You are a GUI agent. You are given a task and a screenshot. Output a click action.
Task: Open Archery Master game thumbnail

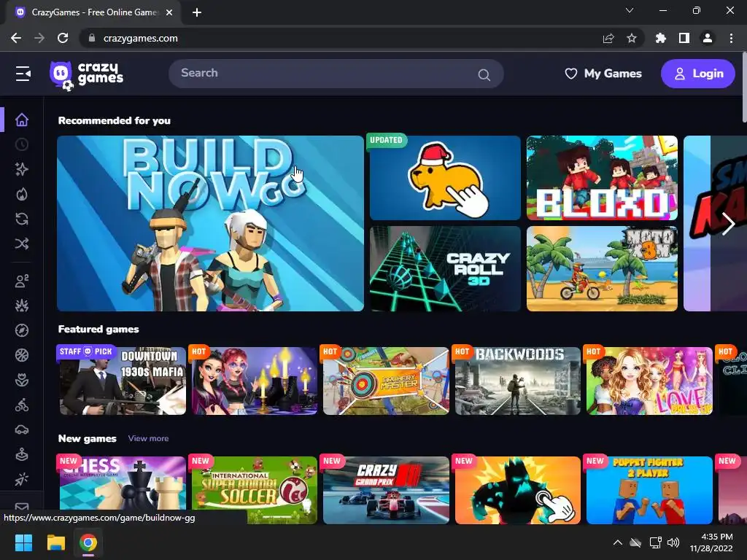coord(386,381)
